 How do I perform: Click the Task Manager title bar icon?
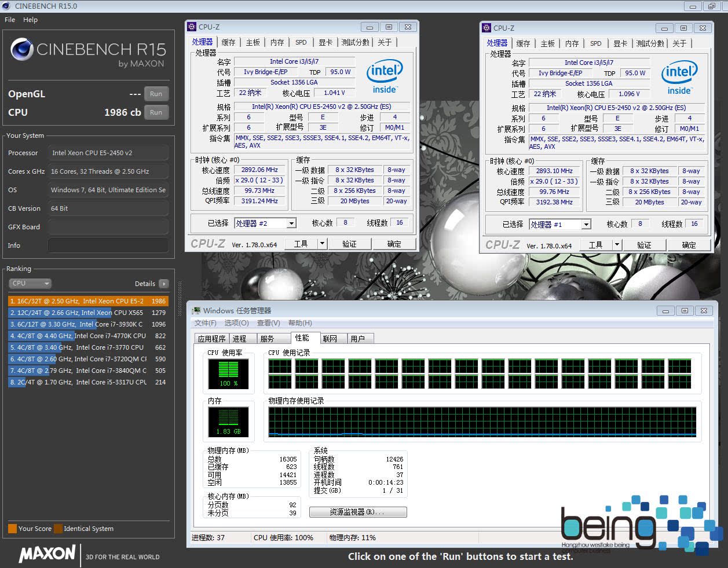[197, 311]
